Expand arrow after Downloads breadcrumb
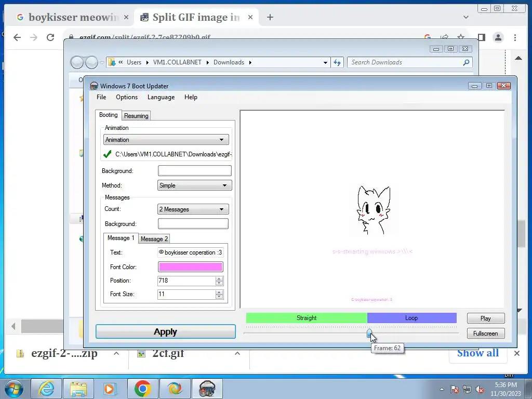 250,62
